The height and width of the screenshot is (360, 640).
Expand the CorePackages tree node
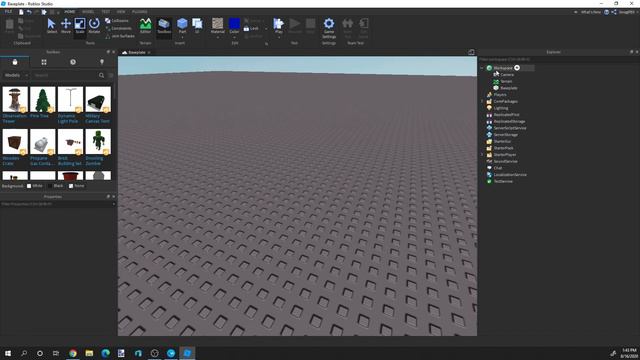pos(482,101)
